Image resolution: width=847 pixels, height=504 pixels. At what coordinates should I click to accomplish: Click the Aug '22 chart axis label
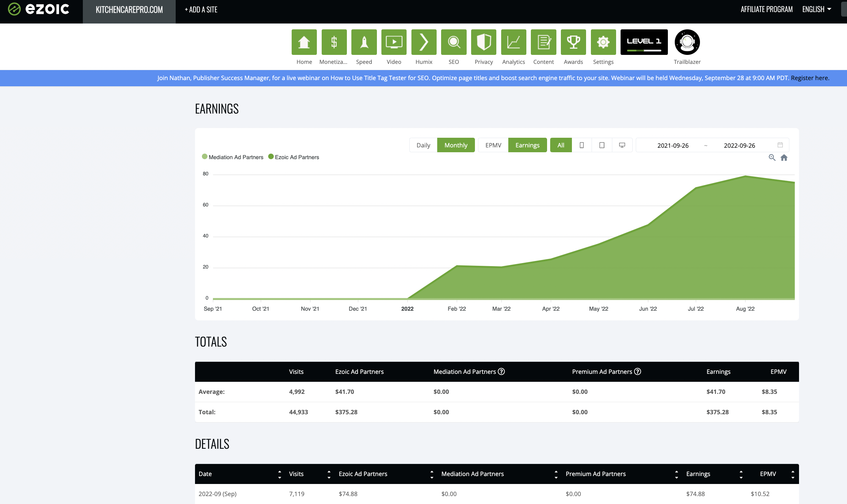[x=745, y=309]
